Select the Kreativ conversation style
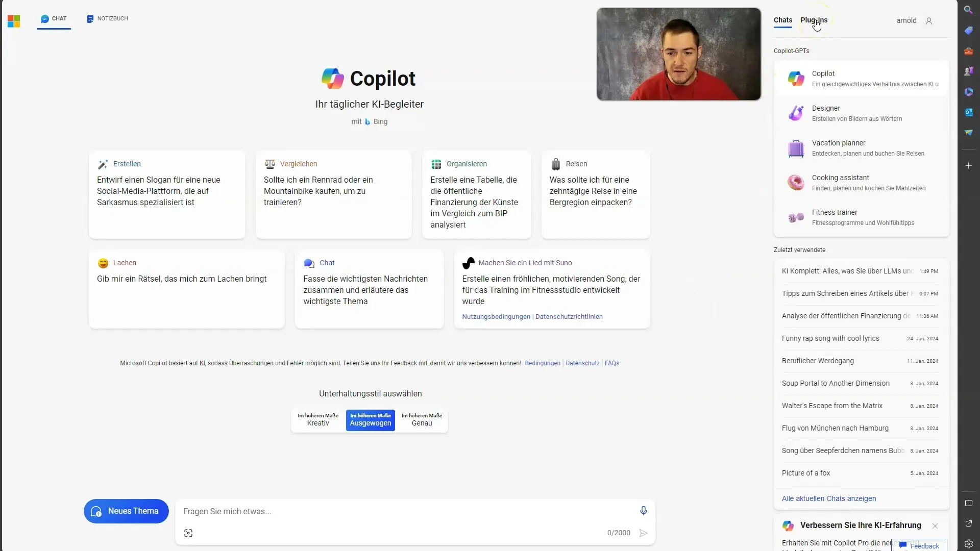 (x=317, y=419)
